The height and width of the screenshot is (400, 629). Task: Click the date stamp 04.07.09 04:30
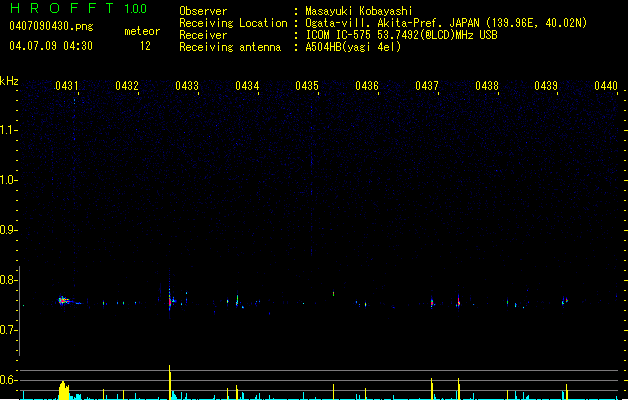(51, 46)
